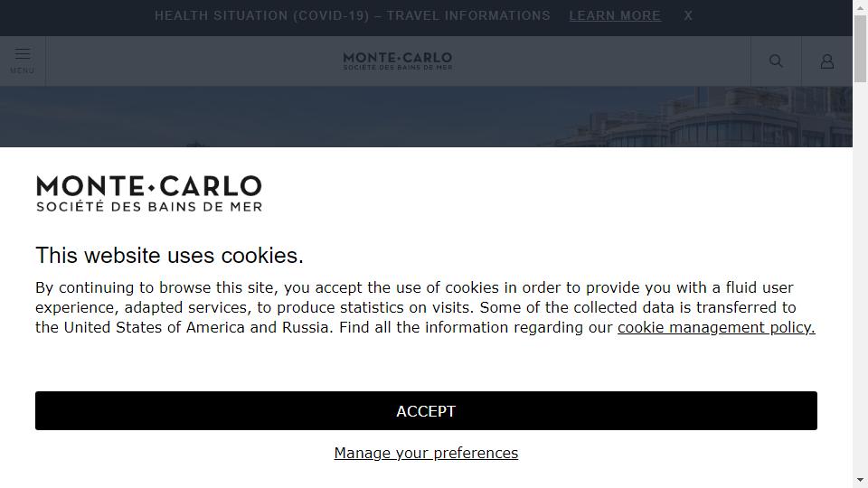Click the scrollbar up arrow
The height and width of the screenshot is (488, 868).
pyautogui.click(x=860, y=7)
